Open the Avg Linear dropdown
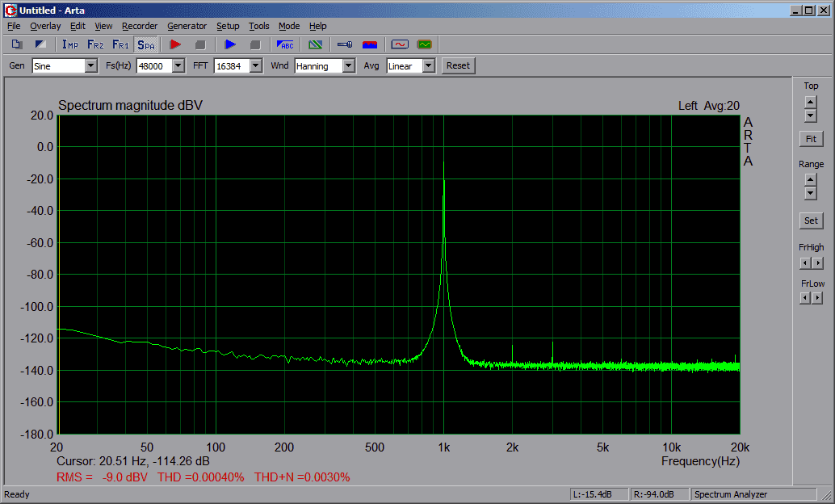The image size is (835, 504). tap(429, 66)
